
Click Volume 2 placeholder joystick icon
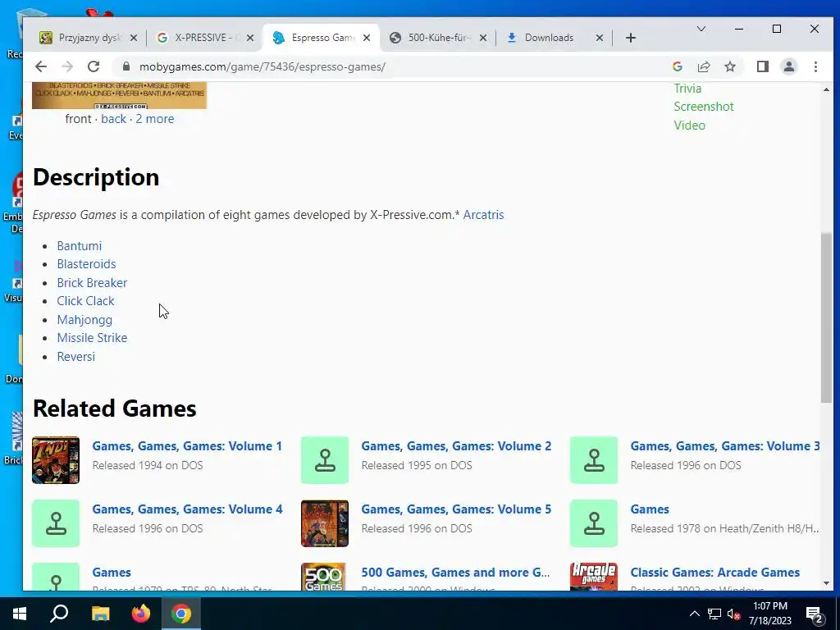coord(325,460)
